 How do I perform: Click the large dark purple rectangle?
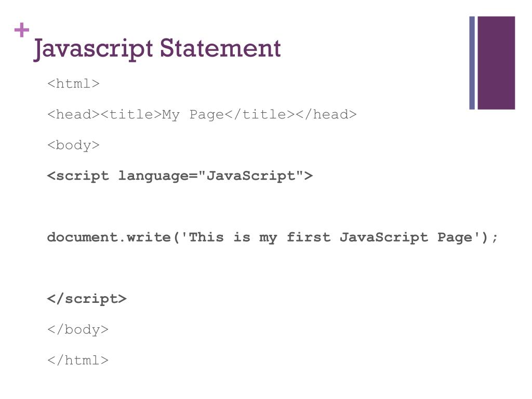496,63
